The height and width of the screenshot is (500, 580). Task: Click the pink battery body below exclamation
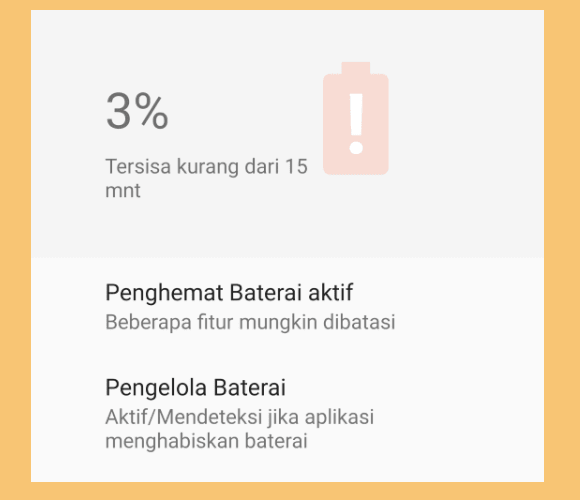(x=356, y=165)
